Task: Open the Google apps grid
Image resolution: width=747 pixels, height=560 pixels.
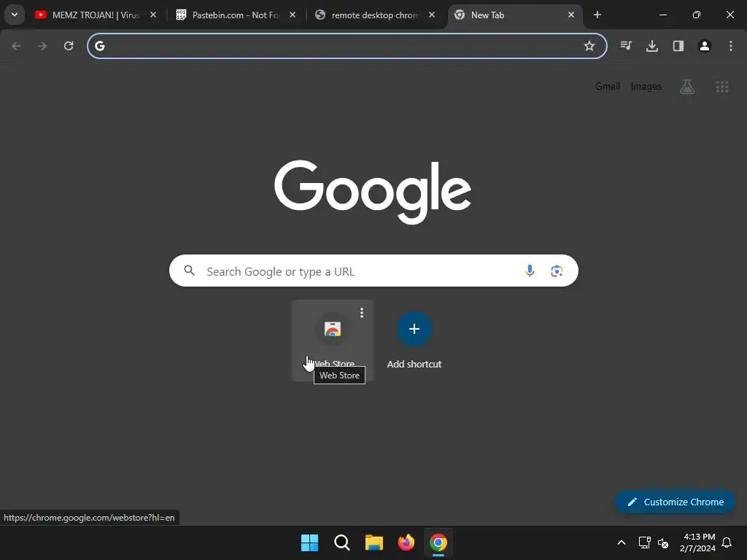Action: 722,86
